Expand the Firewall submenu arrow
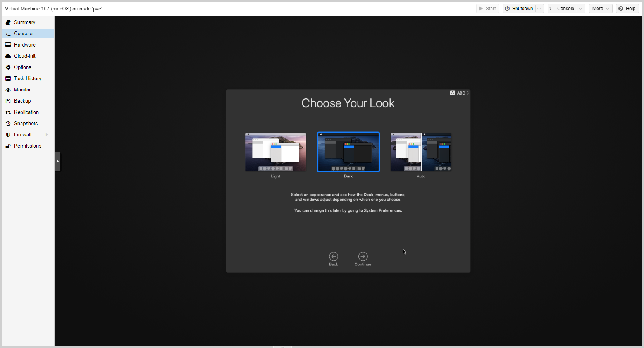The width and height of the screenshot is (644, 348). coord(47,135)
